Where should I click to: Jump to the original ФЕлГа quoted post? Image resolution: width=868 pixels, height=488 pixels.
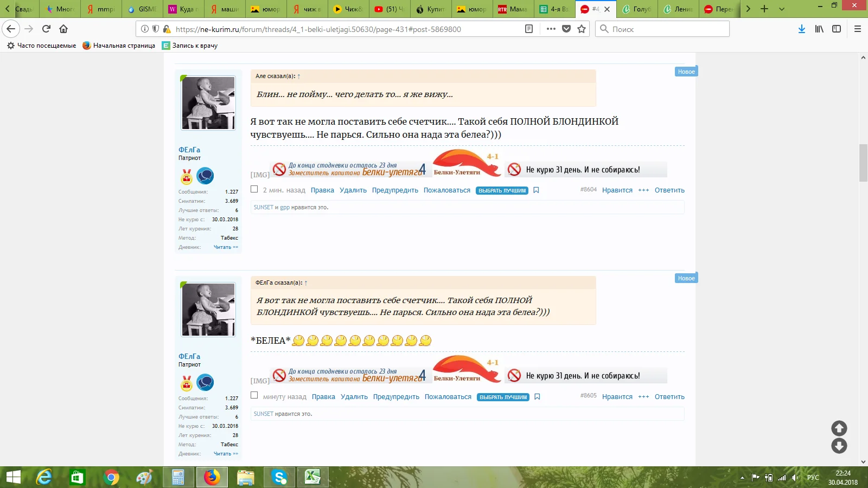pos(306,283)
